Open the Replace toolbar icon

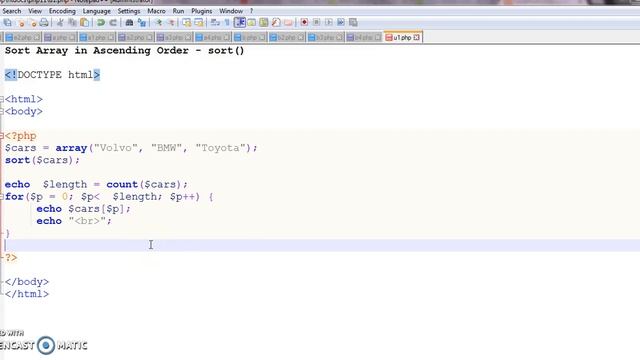coord(142,22)
